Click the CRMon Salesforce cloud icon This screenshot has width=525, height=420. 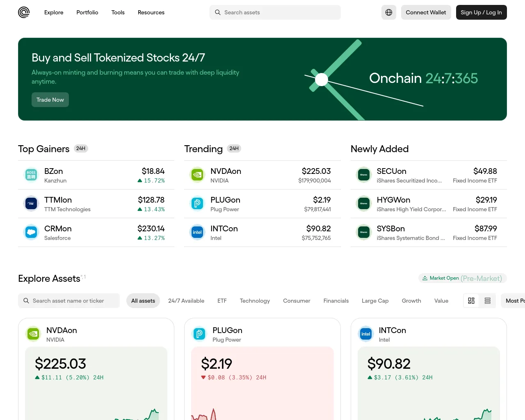[x=31, y=233]
